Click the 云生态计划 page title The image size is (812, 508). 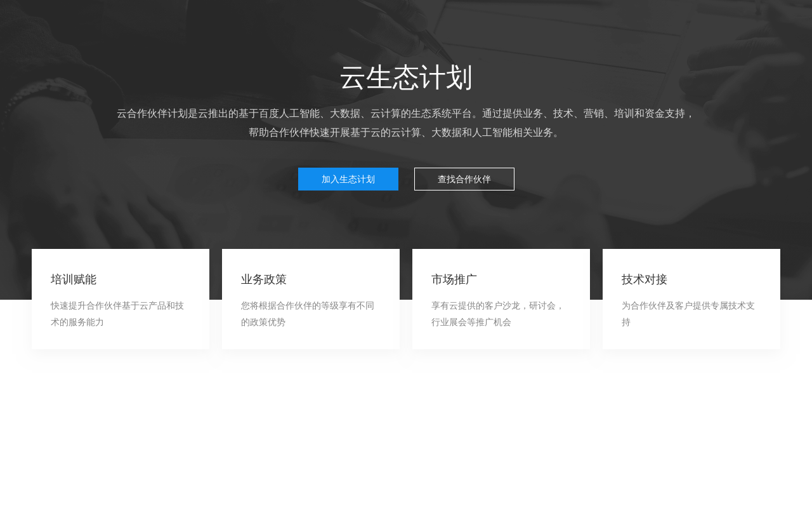405,77
